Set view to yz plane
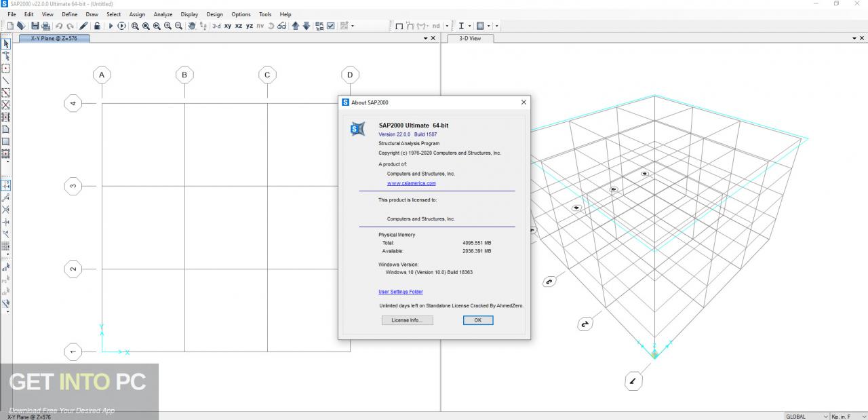 pos(250,26)
